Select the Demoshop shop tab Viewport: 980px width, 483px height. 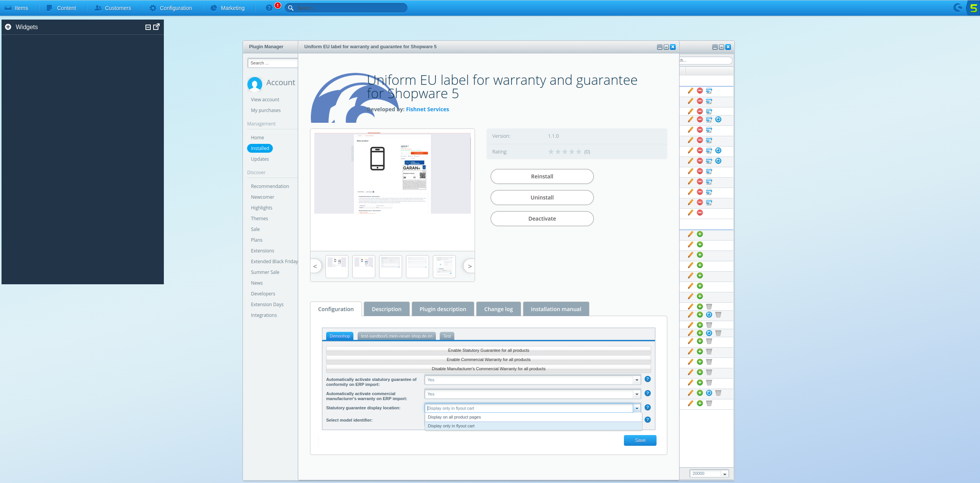tap(340, 336)
